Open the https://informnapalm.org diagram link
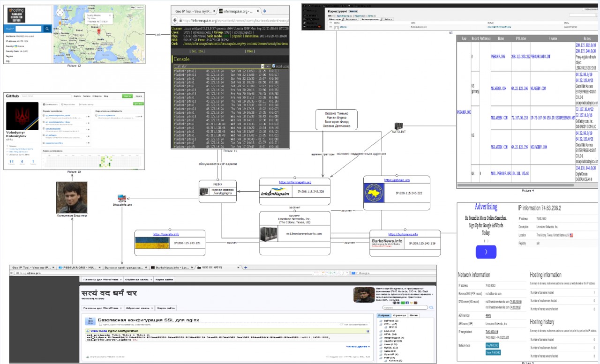The image size is (600, 364). point(295,182)
